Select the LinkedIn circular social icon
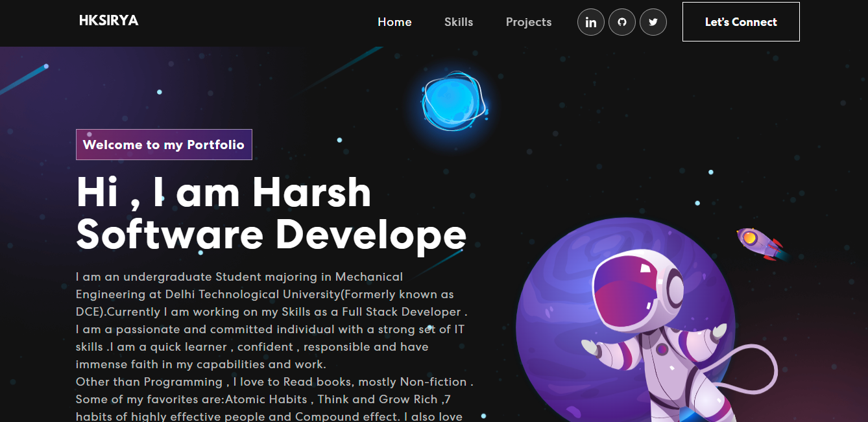Screen dimensions: 868x422 590,21
